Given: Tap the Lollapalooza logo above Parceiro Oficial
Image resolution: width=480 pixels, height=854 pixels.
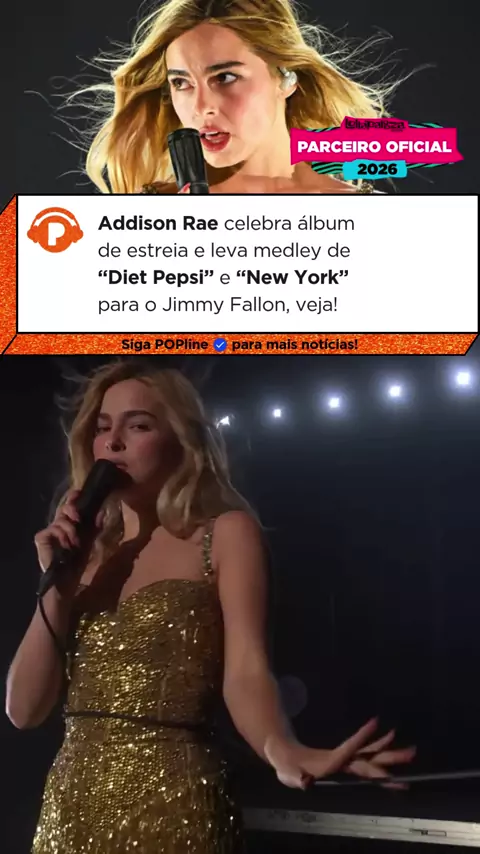Looking at the screenshot, I should 375,124.
